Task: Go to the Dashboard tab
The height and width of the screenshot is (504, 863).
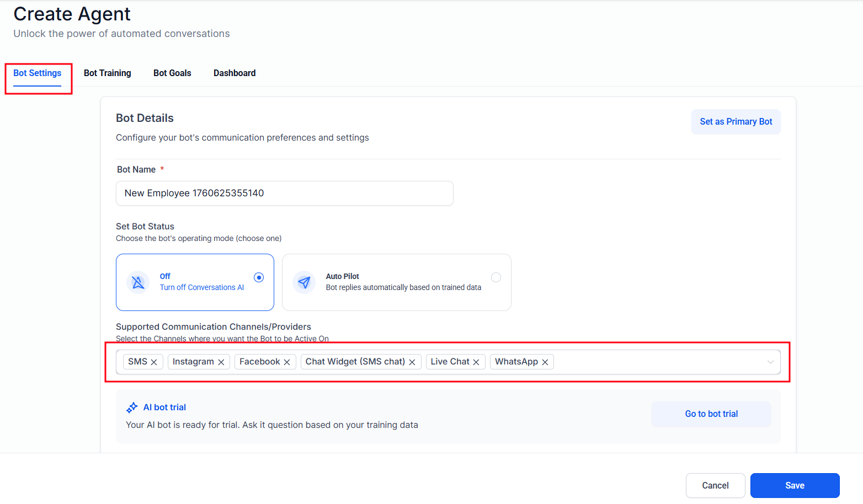Action: click(235, 73)
